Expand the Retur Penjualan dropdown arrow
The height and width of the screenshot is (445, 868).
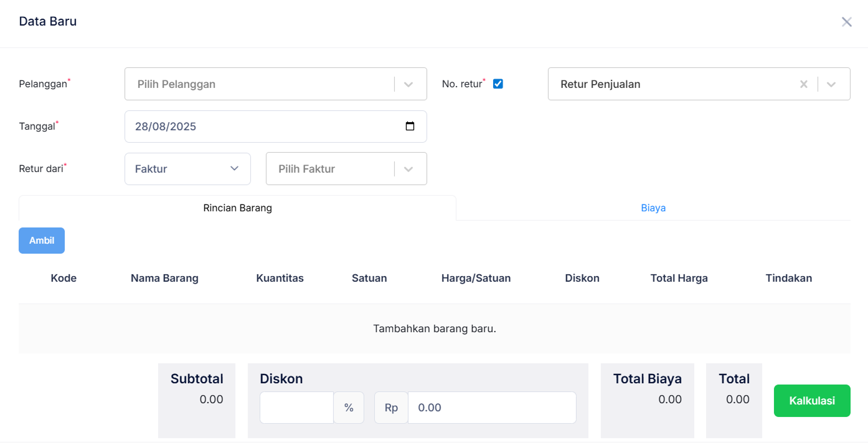831,84
